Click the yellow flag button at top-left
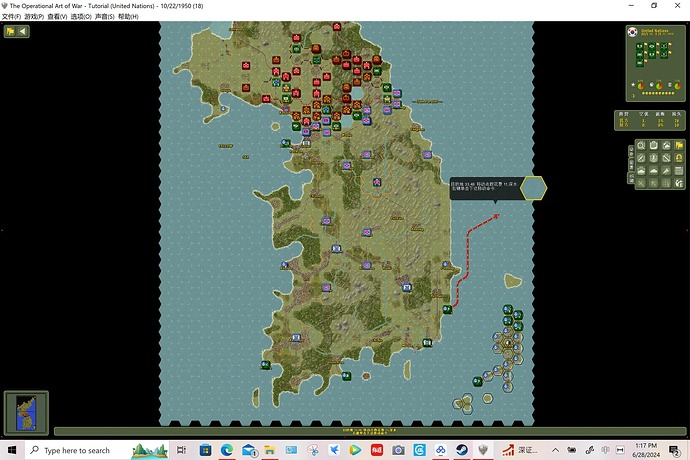The height and width of the screenshot is (460, 690). pos(11,31)
